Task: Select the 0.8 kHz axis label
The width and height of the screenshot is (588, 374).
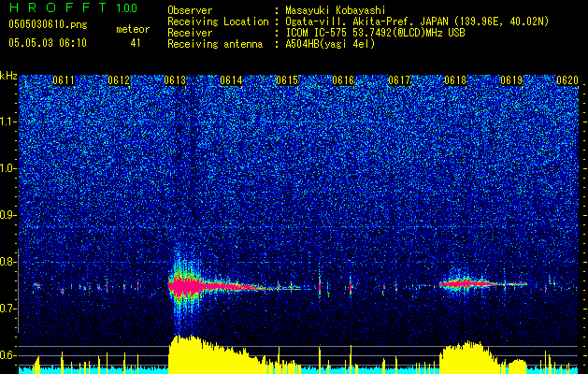Action: (x=8, y=262)
